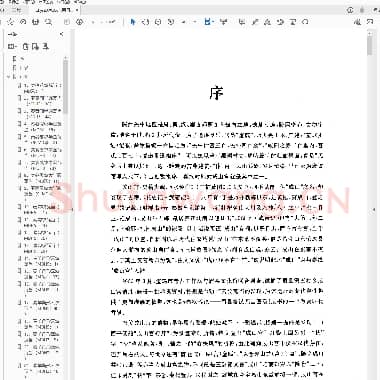This screenshot has height=380, width=380.
Task: Collapse the expanded bookmark tree node
Action: [9, 76]
